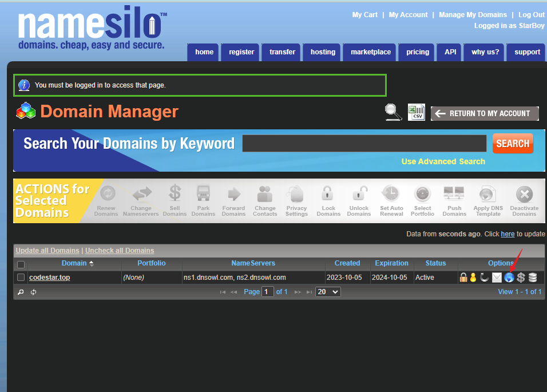Click the 'here' link to update data
547x392 pixels.
[508, 234]
